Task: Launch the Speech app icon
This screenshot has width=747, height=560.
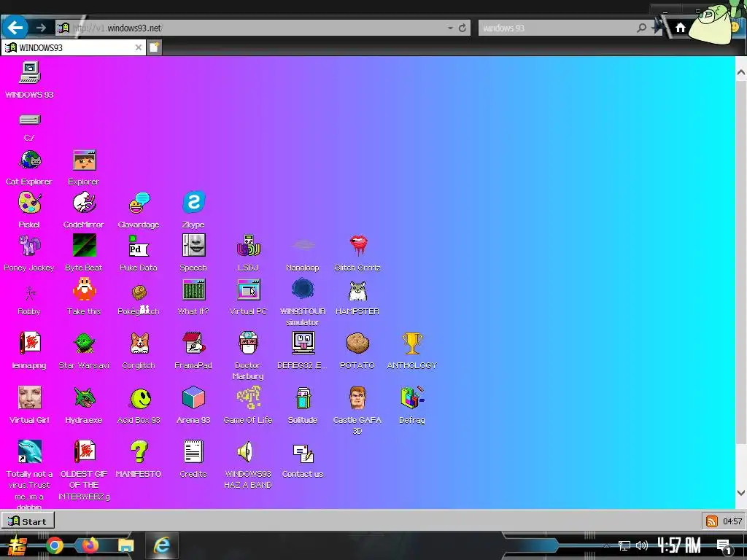Action: [x=193, y=246]
